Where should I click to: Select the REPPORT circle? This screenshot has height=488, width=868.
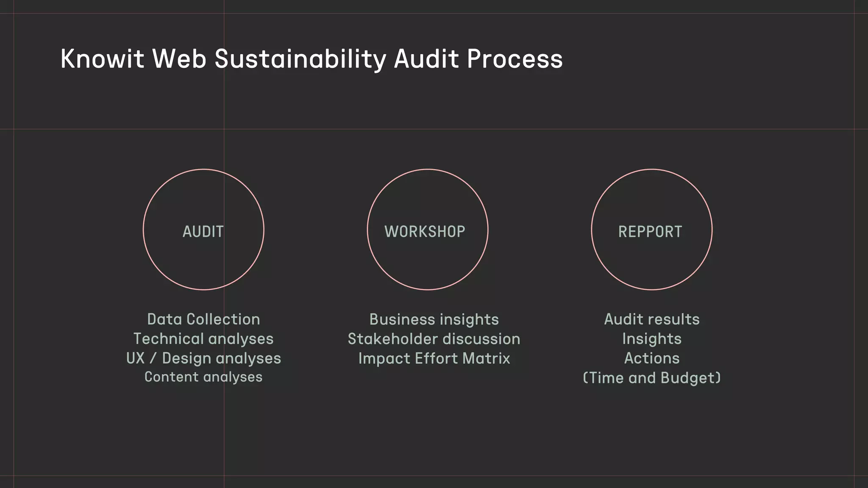coord(652,230)
